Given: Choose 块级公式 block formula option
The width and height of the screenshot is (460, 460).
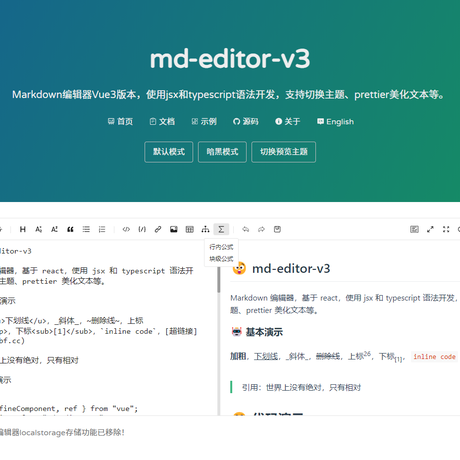Looking at the screenshot, I should click(221, 259).
